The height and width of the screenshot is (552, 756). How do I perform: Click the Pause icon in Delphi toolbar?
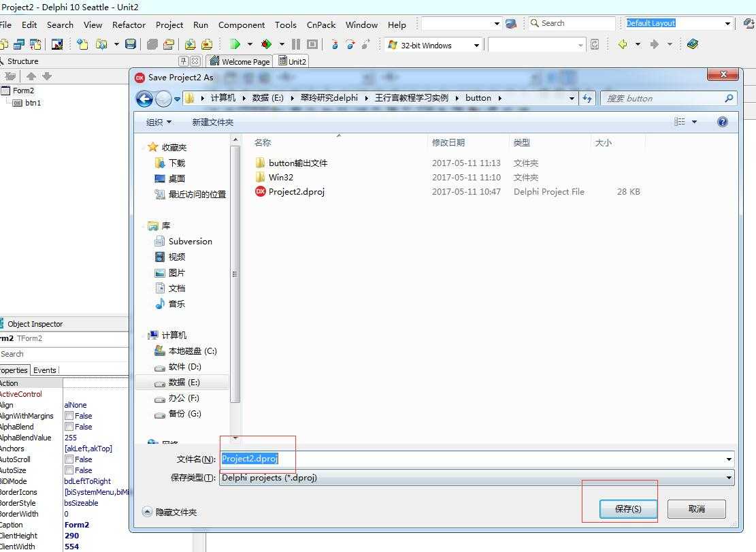pos(296,44)
